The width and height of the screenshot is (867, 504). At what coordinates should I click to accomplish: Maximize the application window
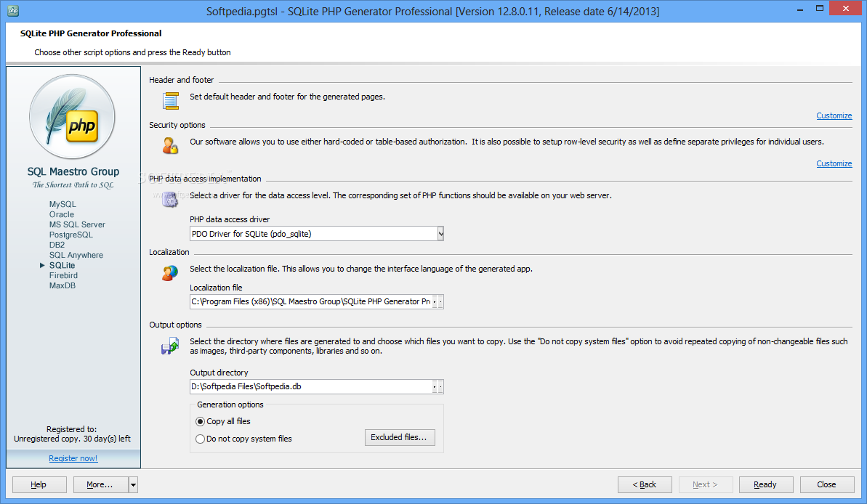tap(820, 8)
